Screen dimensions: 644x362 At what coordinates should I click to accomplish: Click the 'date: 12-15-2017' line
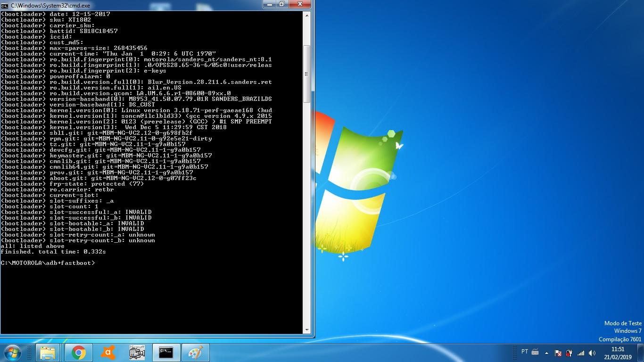pos(55,14)
